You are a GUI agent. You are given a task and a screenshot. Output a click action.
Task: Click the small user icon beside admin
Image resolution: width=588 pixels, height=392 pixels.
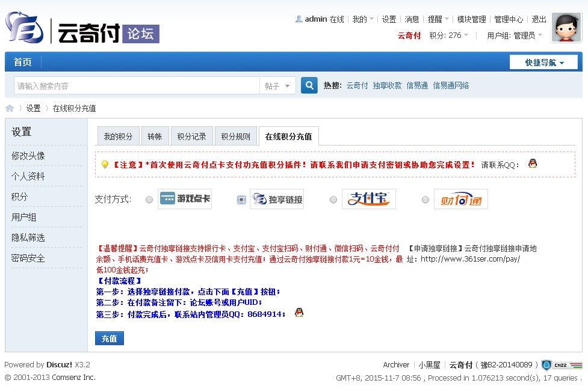click(299, 19)
